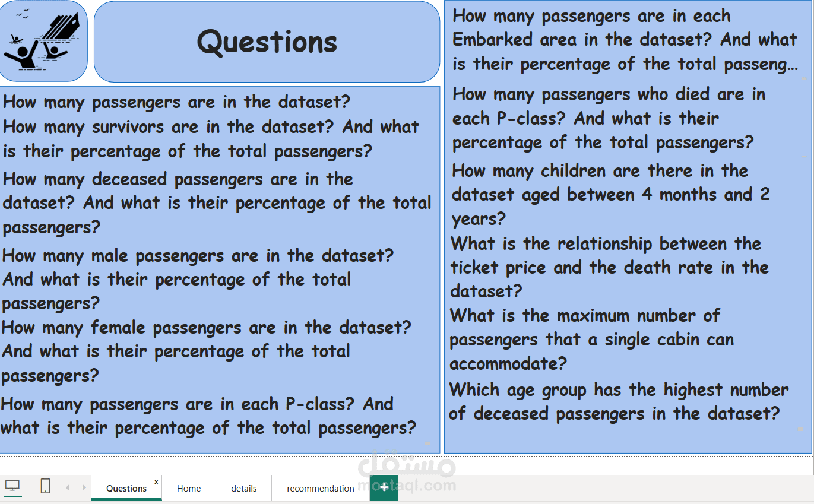814x504 pixels.
Task: Close the Questions page tab
Action: point(156,481)
